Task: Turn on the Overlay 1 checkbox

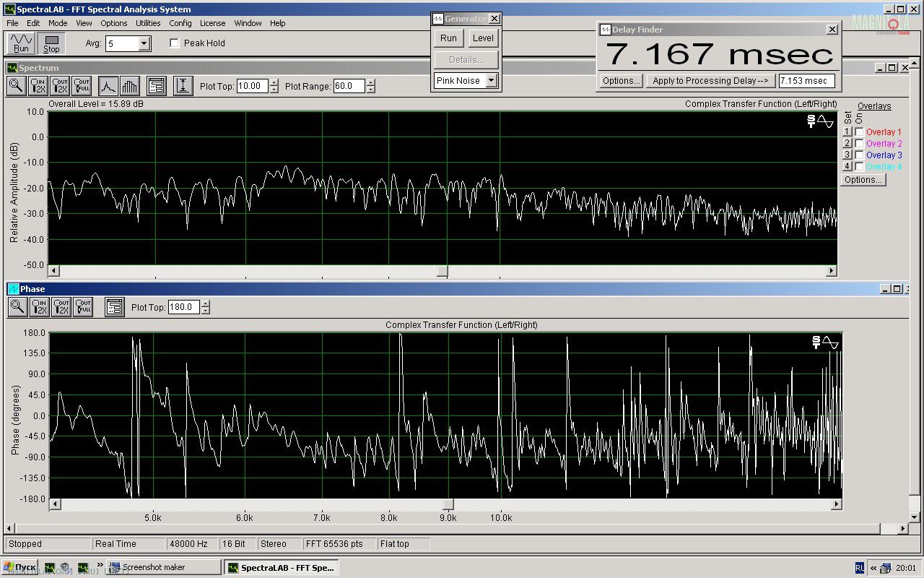Action: [x=859, y=132]
